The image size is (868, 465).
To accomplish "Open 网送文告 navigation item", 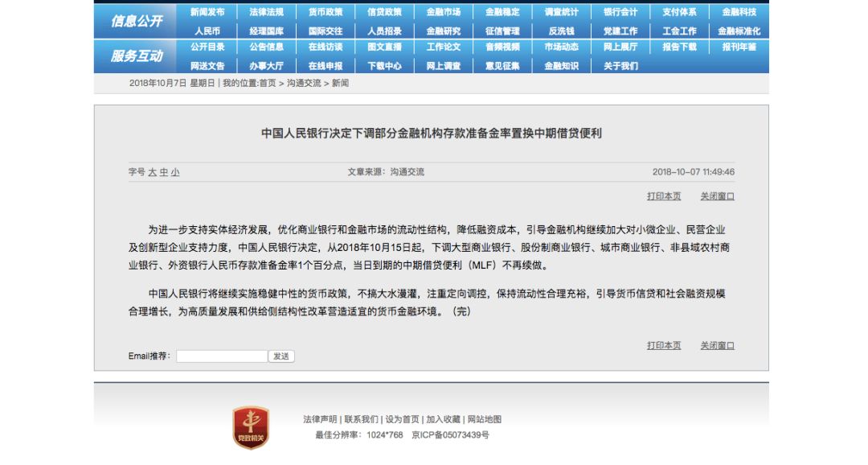I will tap(207, 66).
